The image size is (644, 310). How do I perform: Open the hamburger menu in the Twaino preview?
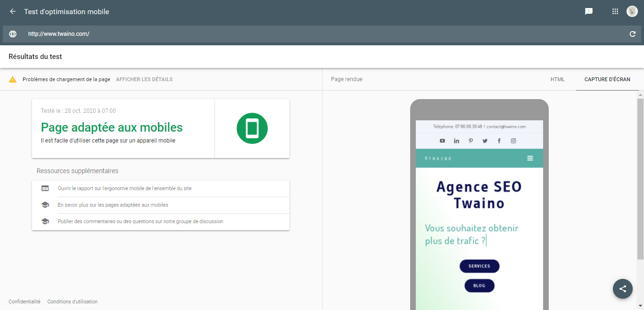pyautogui.click(x=530, y=158)
